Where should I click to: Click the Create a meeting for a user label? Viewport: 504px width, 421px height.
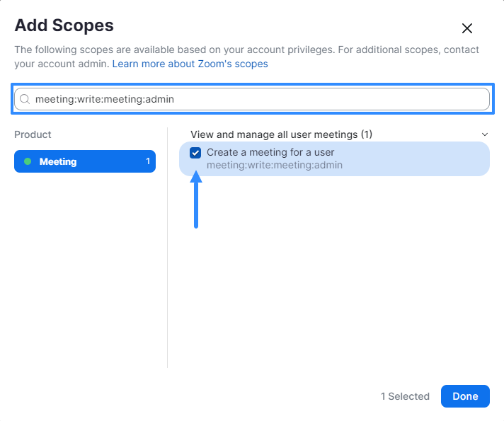(270, 152)
